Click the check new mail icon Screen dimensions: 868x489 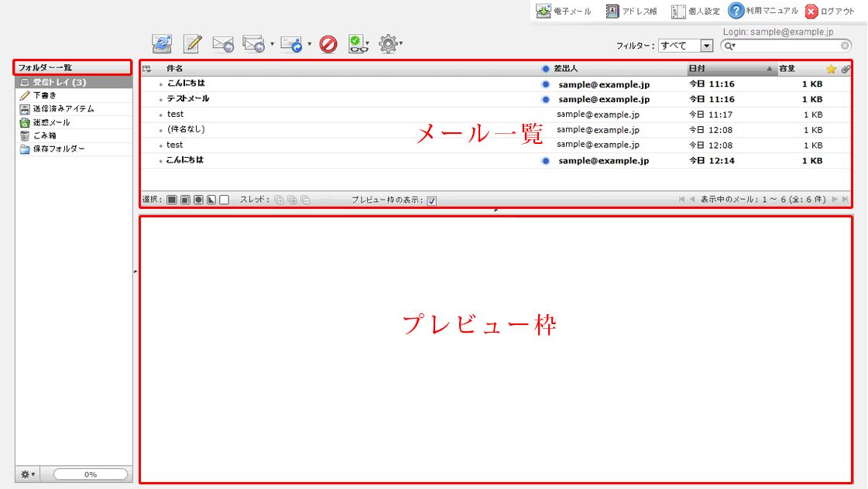162,44
